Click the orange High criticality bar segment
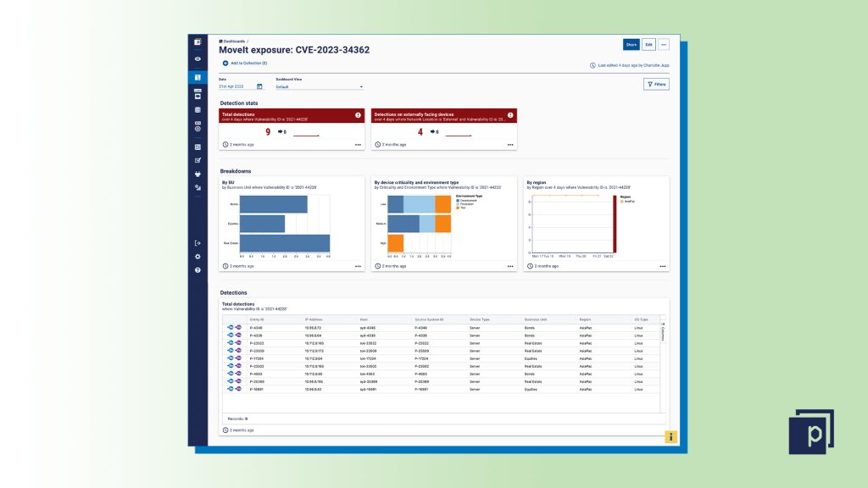The height and width of the screenshot is (488, 868). [x=395, y=243]
